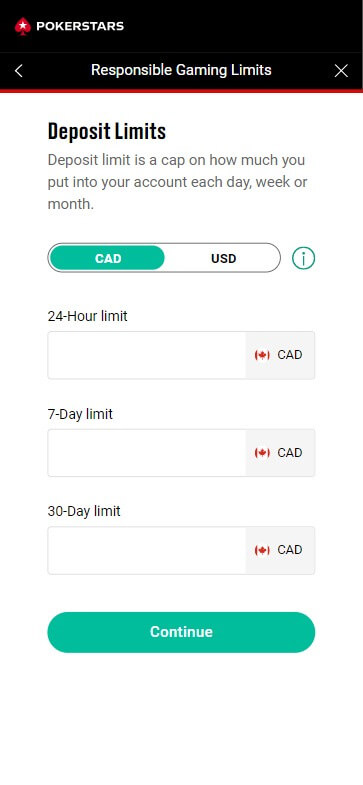Click the POKERSTARS wordmark text
Viewport: 363px width, 785px height.
[80, 26]
